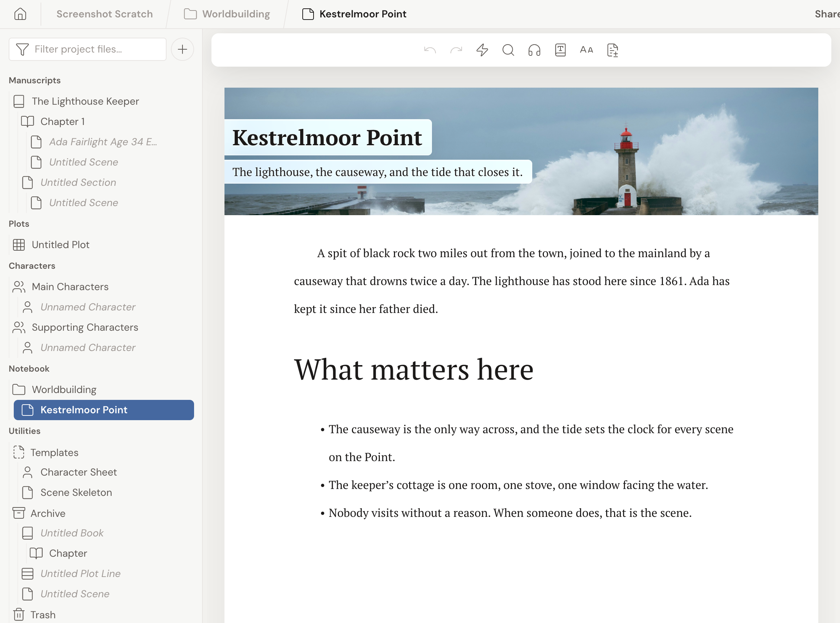Open the Archive utility
840x623 pixels.
click(x=48, y=514)
